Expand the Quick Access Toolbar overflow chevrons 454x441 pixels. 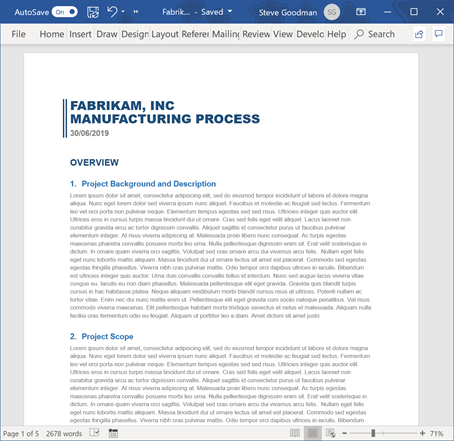click(x=136, y=12)
